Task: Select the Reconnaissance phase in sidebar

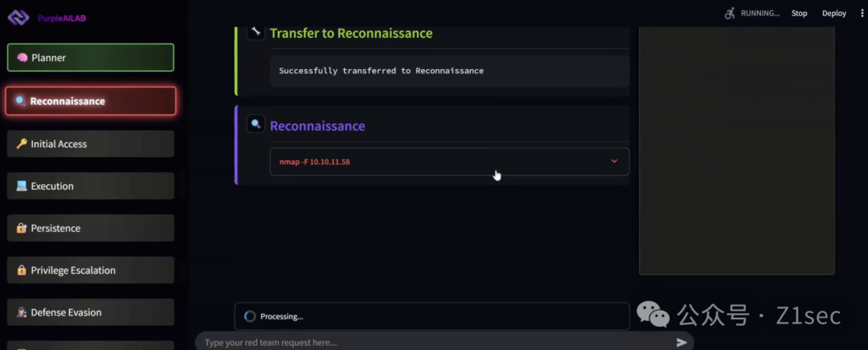Action: tap(90, 101)
